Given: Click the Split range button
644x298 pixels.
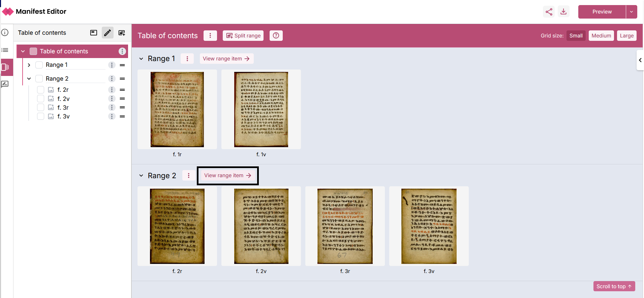Looking at the screenshot, I should [x=243, y=36].
